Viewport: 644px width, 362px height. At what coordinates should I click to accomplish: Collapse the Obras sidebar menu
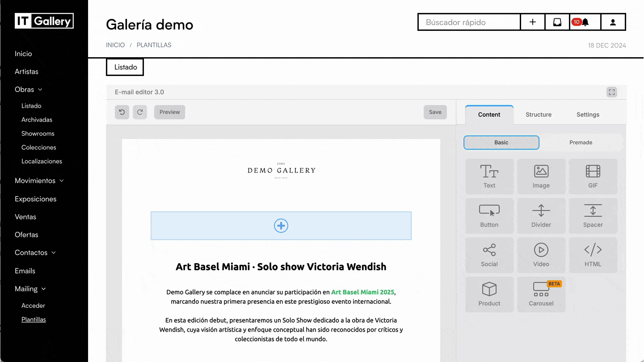pyautogui.click(x=29, y=89)
